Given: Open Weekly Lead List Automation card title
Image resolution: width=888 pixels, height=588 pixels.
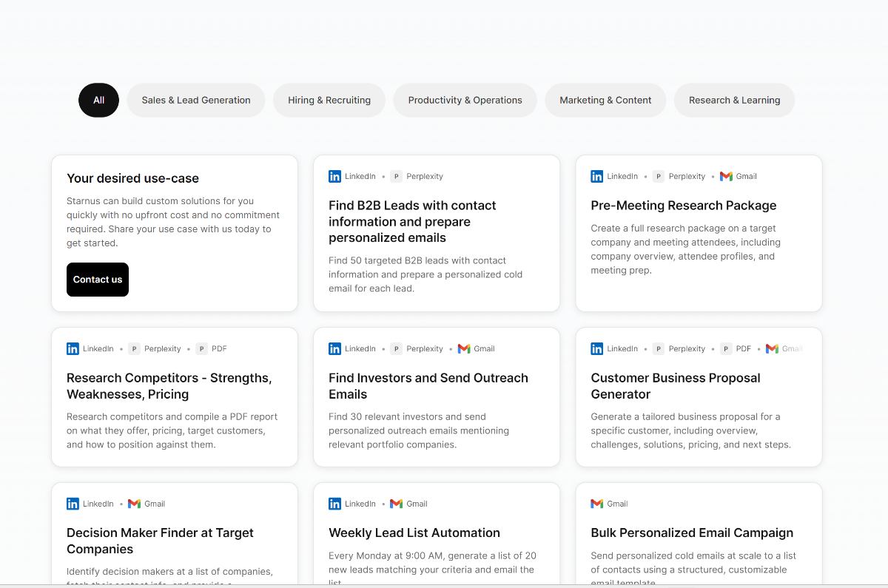Looking at the screenshot, I should 414,533.
